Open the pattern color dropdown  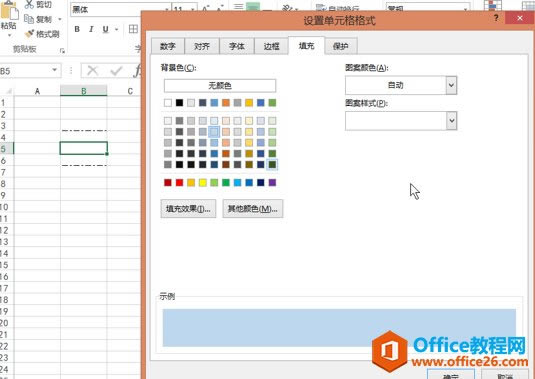point(451,85)
